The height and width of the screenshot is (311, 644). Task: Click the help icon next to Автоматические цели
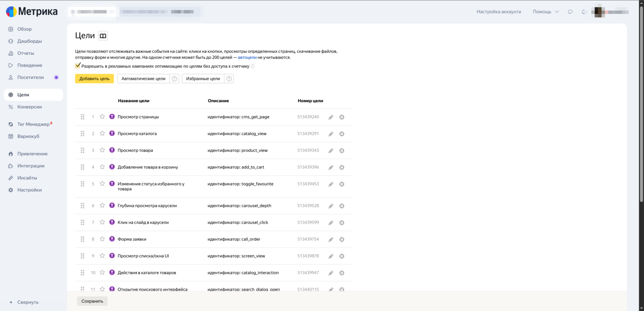coord(174,79)
